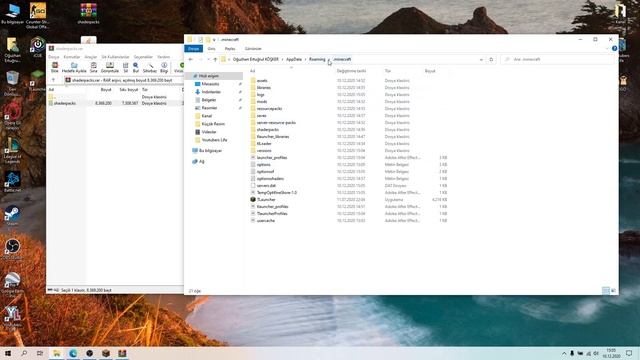
Task: Click the Bul (Find) icon in WinRAR
Action: coord(136,67)
